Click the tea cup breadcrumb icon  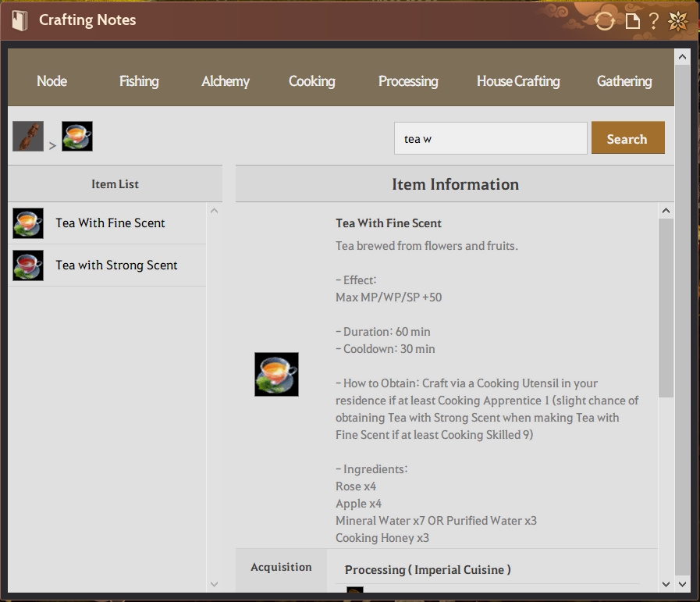coord(77,136)
